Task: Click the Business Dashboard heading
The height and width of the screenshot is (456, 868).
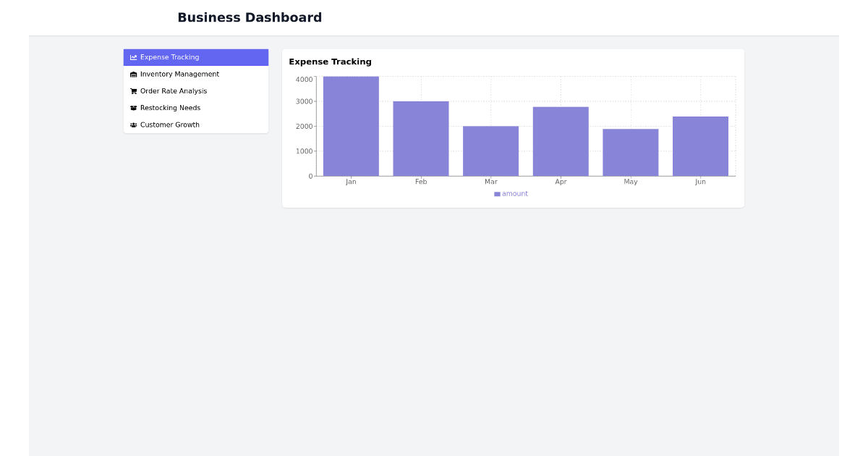Action: coord(250,17)
